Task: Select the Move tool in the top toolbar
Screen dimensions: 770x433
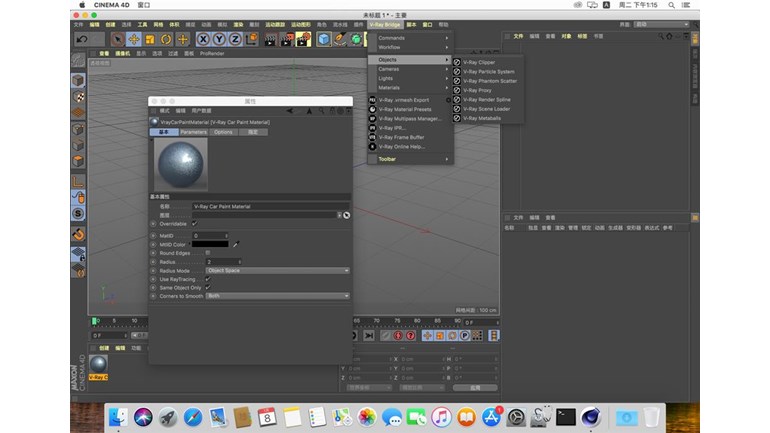Action: click(x=134, y=39)
